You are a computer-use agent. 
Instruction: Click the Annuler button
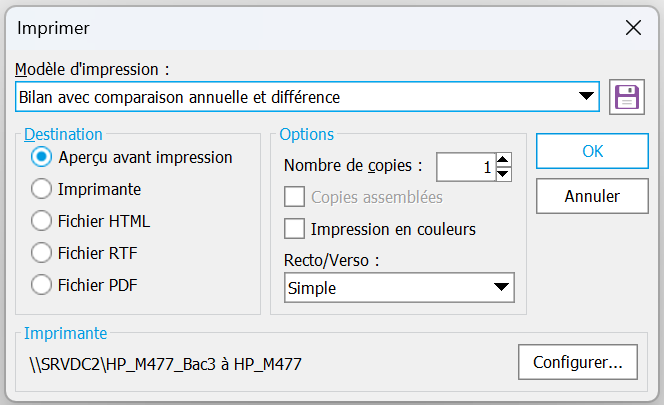pos(592,196)
